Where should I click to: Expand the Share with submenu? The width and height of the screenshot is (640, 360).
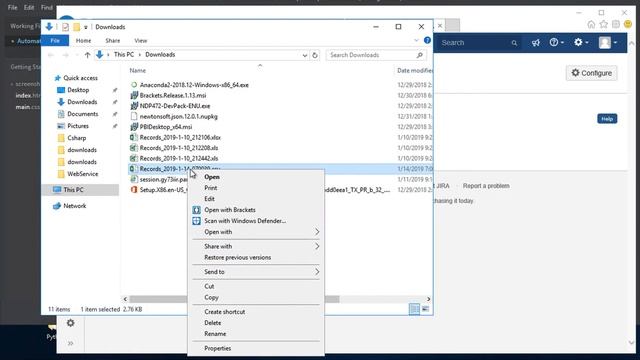[256, 247]
